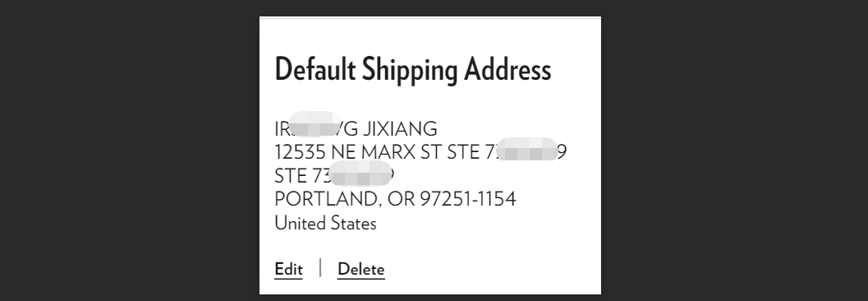868x301 pixels.
Task: Click the NE direction text in street address
Action: click(x=344, y=152)
